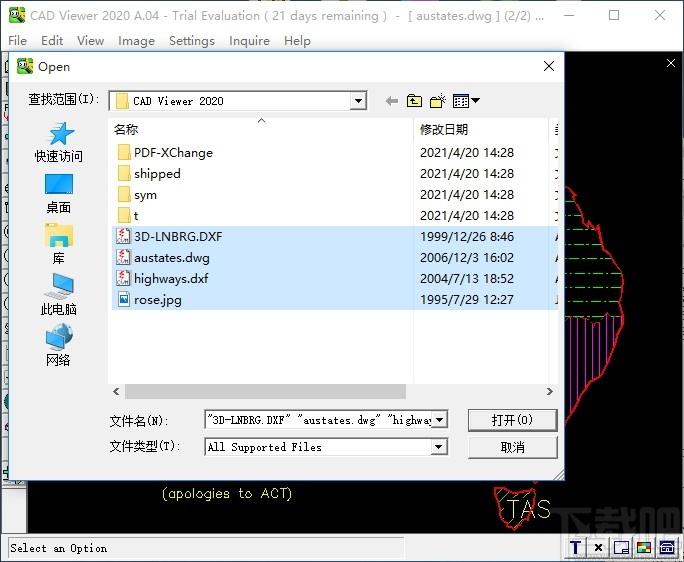Click date 2006/12/3 16:02
Viewport: 684px width, 562px height.
[x=467, y=257]
